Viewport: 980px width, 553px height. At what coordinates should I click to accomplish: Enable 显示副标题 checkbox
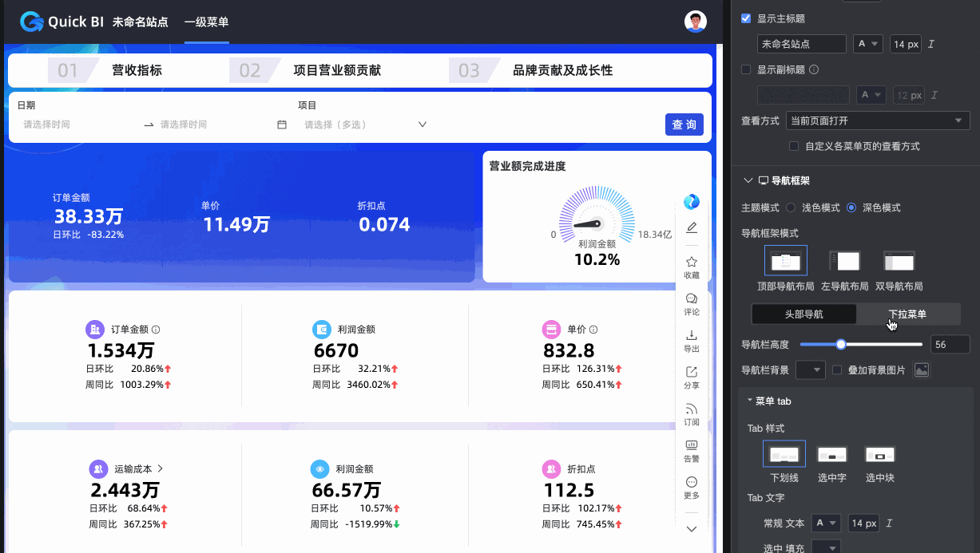[746, 69]
